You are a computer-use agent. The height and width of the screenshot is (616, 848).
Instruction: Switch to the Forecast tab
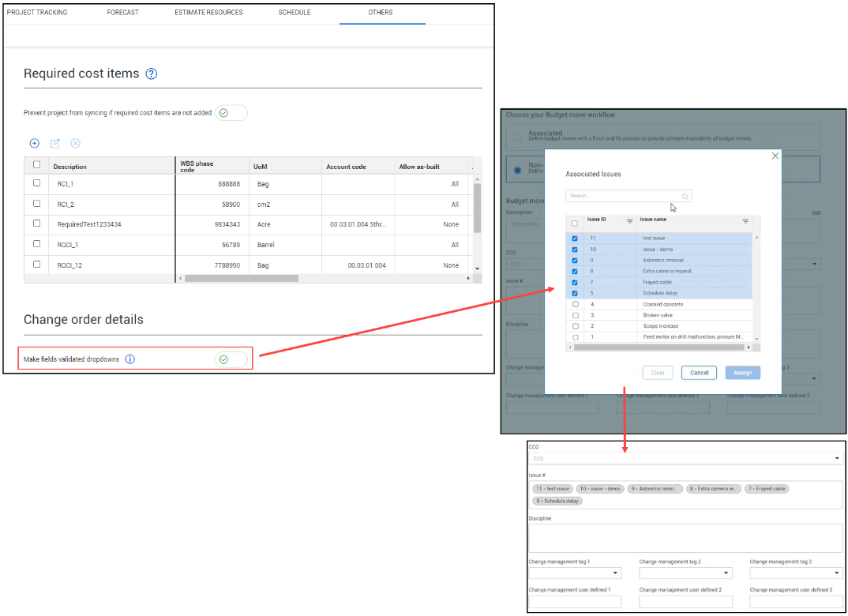click(122, 13)
